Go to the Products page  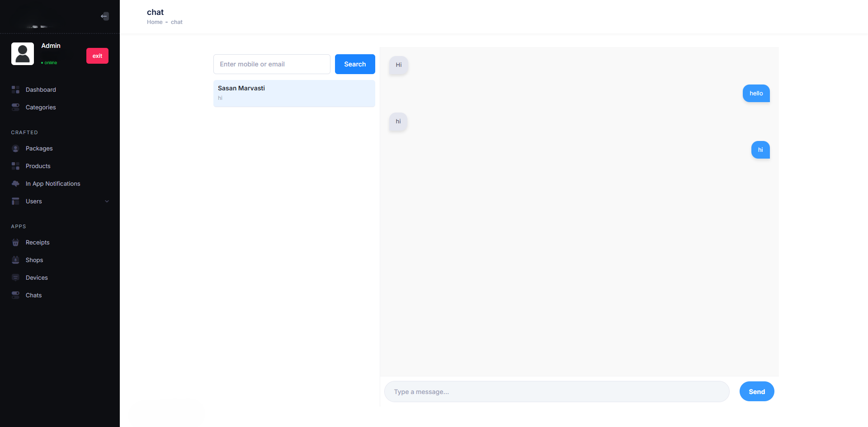38,166
